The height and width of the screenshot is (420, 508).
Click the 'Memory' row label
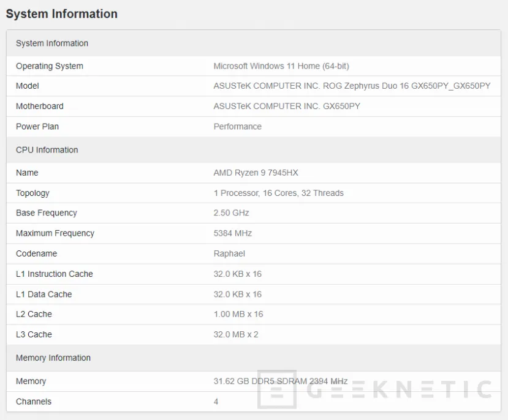coord(31,381)
